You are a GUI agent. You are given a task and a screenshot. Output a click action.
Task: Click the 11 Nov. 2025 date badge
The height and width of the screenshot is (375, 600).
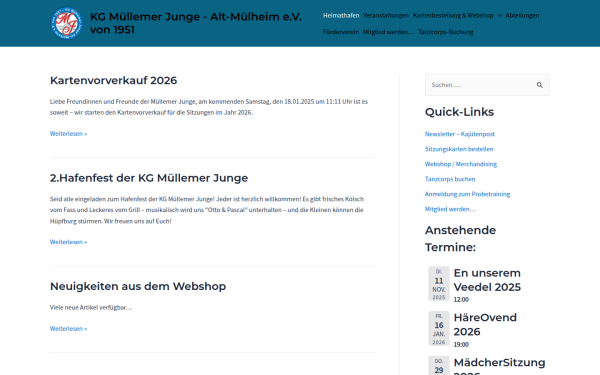click(x=439, y=284)
